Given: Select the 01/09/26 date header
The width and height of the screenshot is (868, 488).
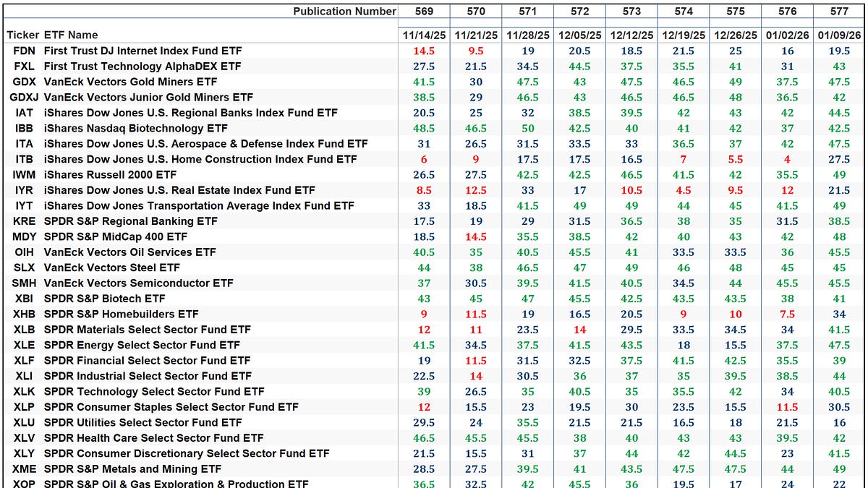Looking at the screenshot, I should [x=838, y=33].
